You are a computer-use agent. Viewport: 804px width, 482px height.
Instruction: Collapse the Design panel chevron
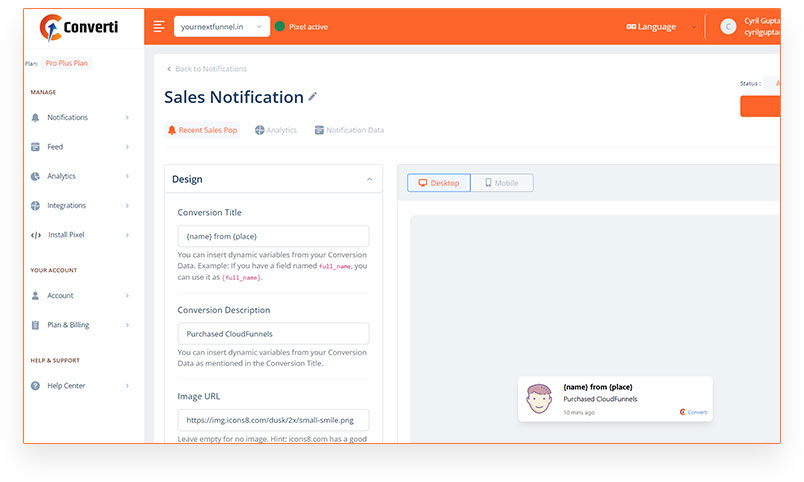(370, 179)
